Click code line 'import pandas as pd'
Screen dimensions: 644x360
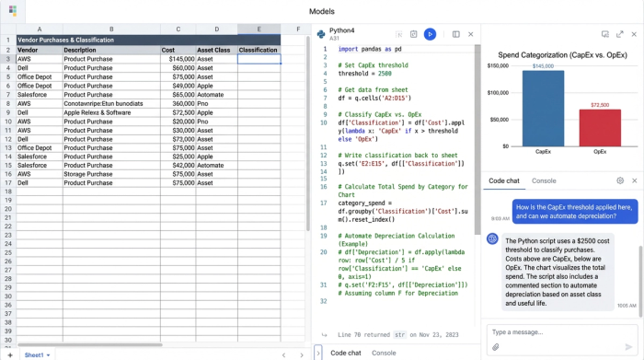click(370, 49)
